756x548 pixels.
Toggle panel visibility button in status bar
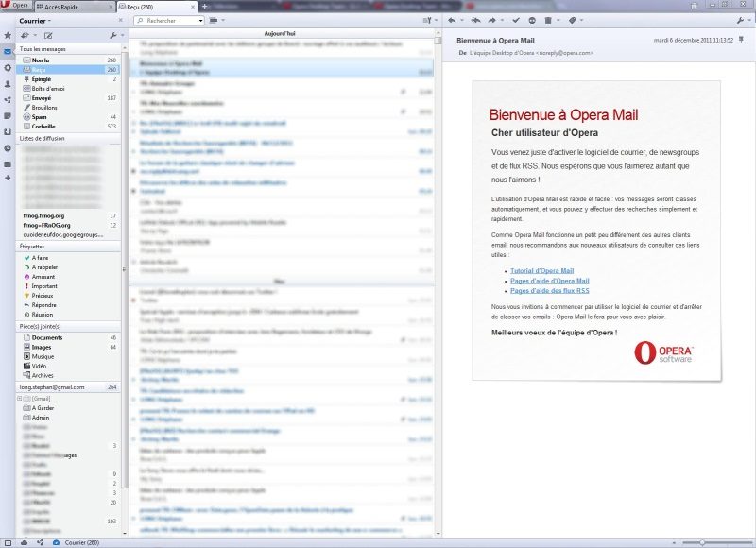point(9,542)
